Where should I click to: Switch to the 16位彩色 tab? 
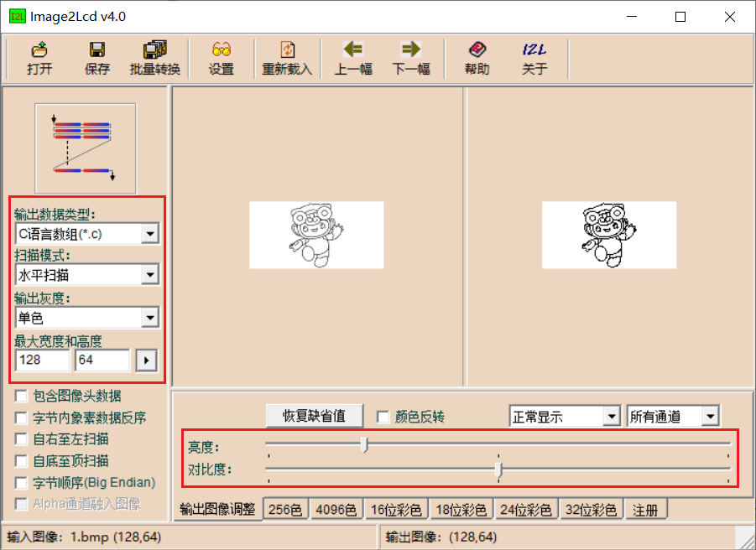point(396,510)
